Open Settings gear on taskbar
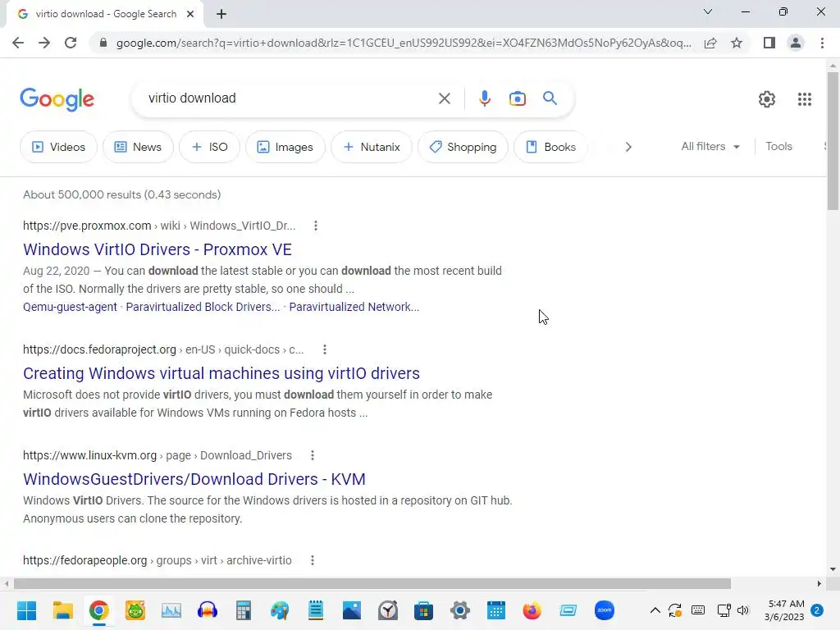The height and width of the screenshot is (630, 840). [x=459, y=610]
